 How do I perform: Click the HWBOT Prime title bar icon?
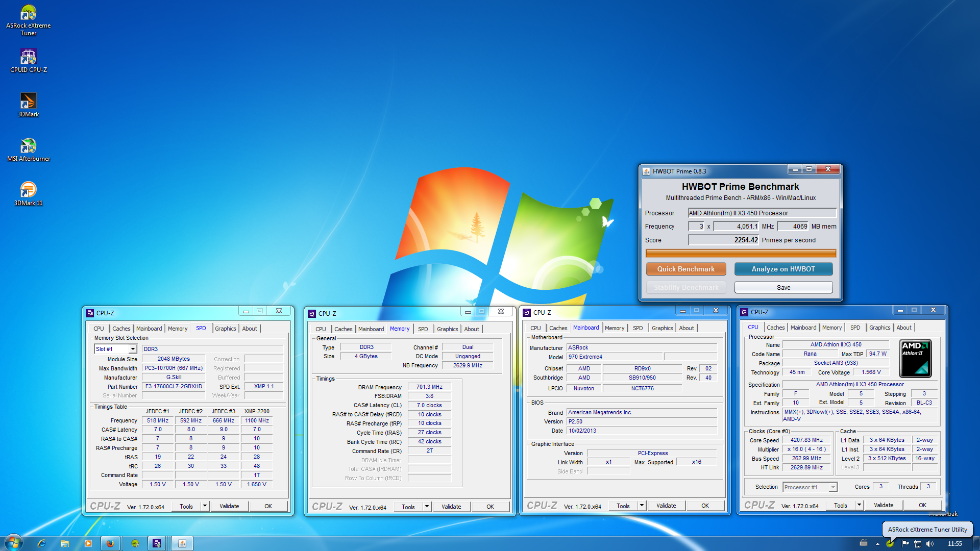pos(646,171)
